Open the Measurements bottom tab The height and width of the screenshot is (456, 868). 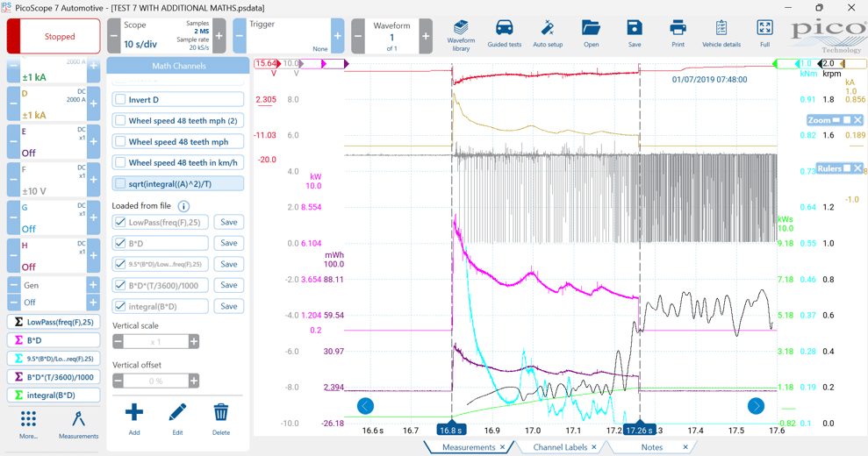tap(469, 447)
